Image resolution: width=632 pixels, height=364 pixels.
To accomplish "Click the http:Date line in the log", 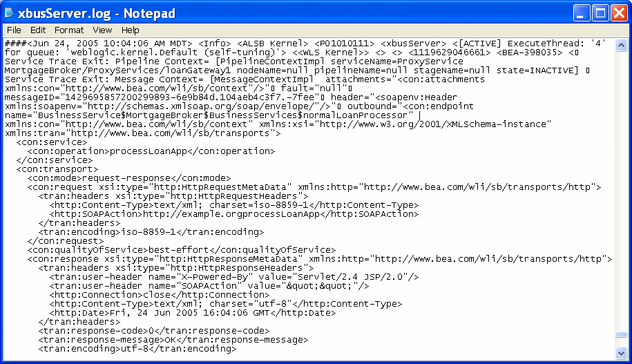I will (x=193, y=313).
